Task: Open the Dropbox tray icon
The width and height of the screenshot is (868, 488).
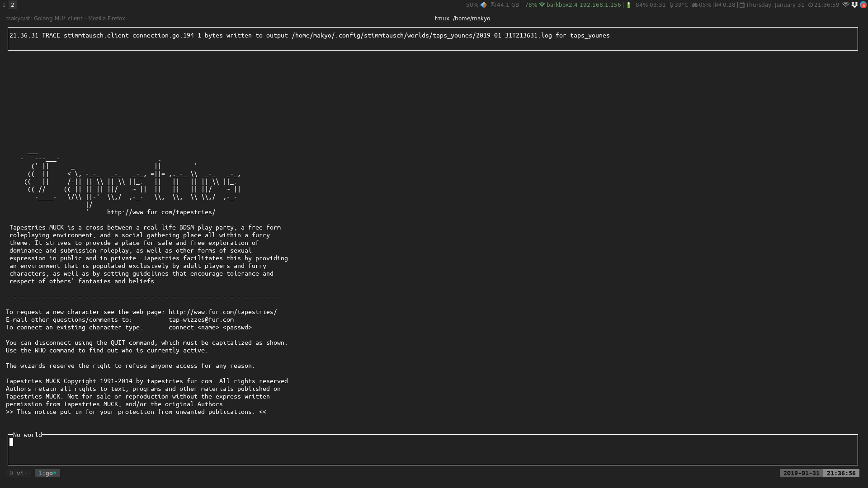Action: point(854,5)
